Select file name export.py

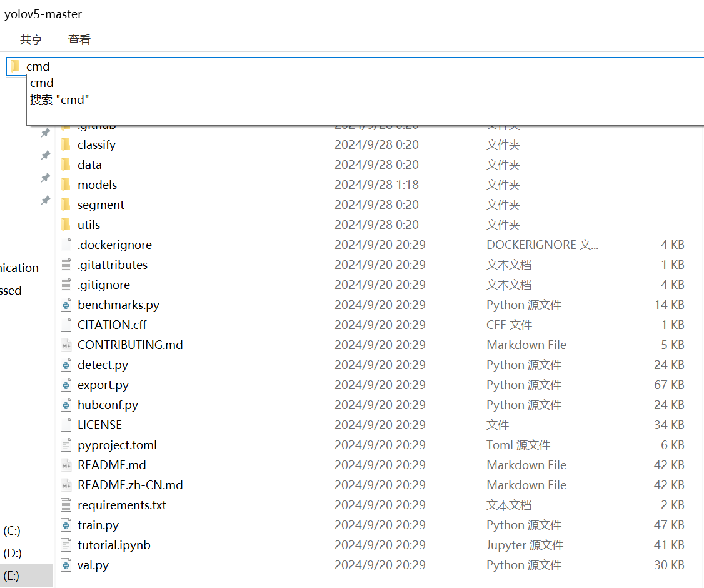[103, 385]
